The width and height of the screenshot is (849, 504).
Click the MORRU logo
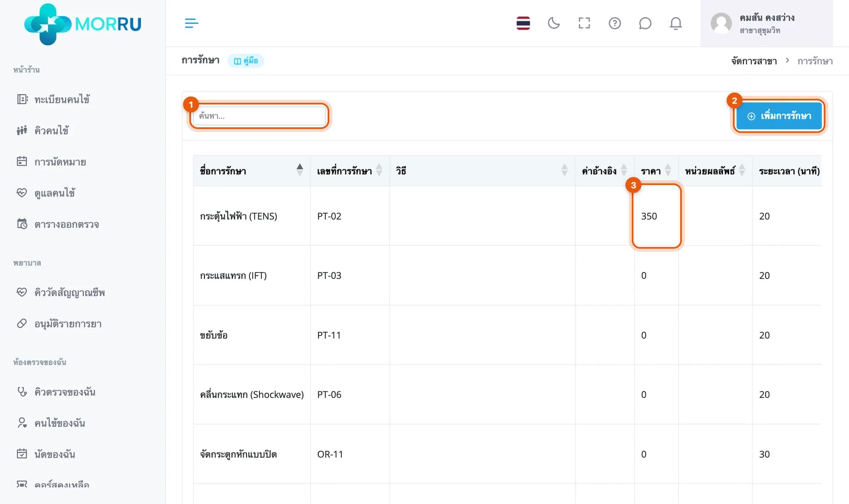coord(83,24)
